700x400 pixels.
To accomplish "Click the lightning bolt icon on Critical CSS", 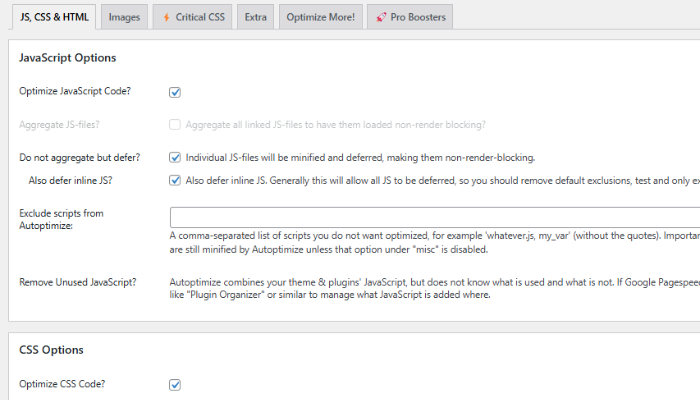I will click(166, 18).
